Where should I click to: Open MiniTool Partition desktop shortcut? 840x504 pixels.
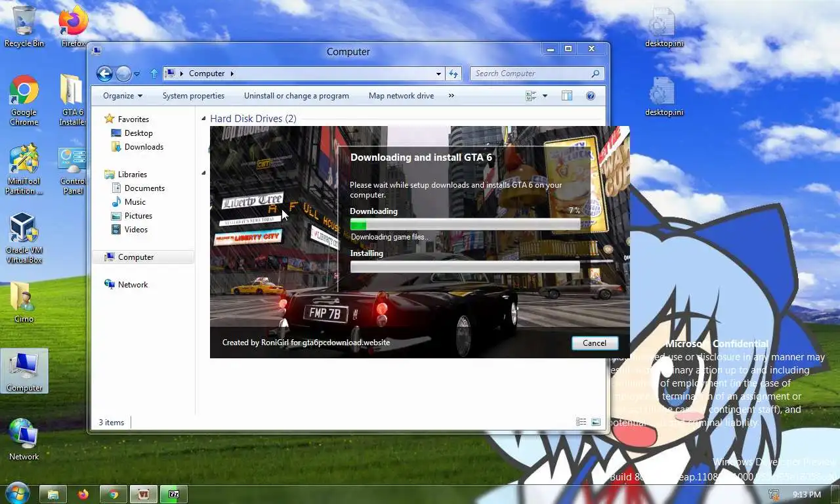(x=24, y=170)
